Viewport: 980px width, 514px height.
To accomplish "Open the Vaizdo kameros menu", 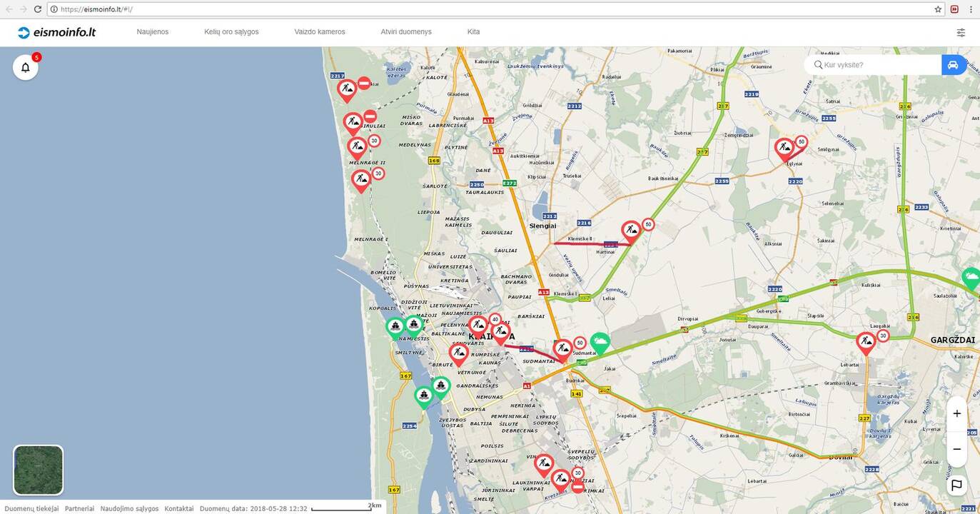I will coord(320,32).
